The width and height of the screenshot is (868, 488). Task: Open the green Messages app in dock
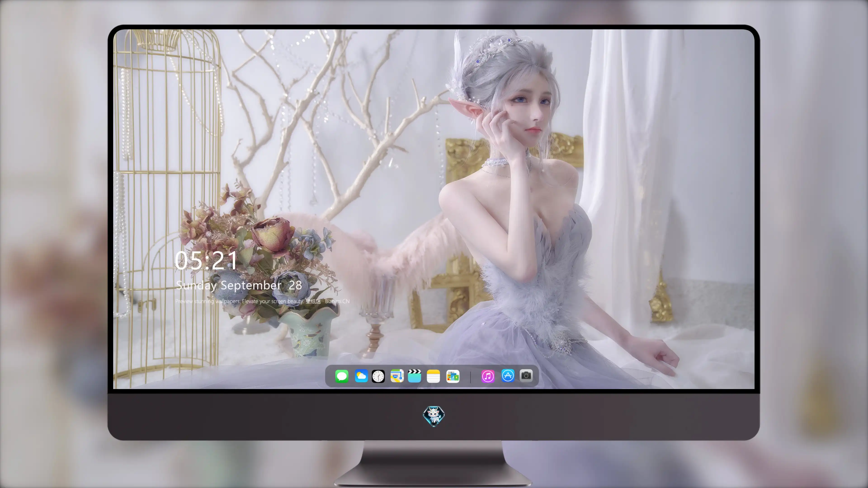point(342,376)
